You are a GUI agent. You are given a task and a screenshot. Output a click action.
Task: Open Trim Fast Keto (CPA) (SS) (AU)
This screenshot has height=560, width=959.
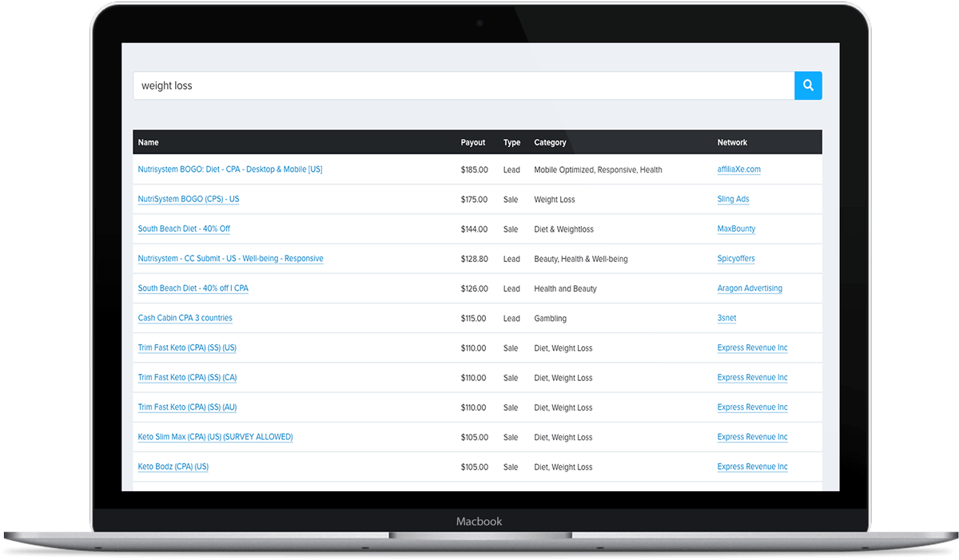tap(187, 407)
